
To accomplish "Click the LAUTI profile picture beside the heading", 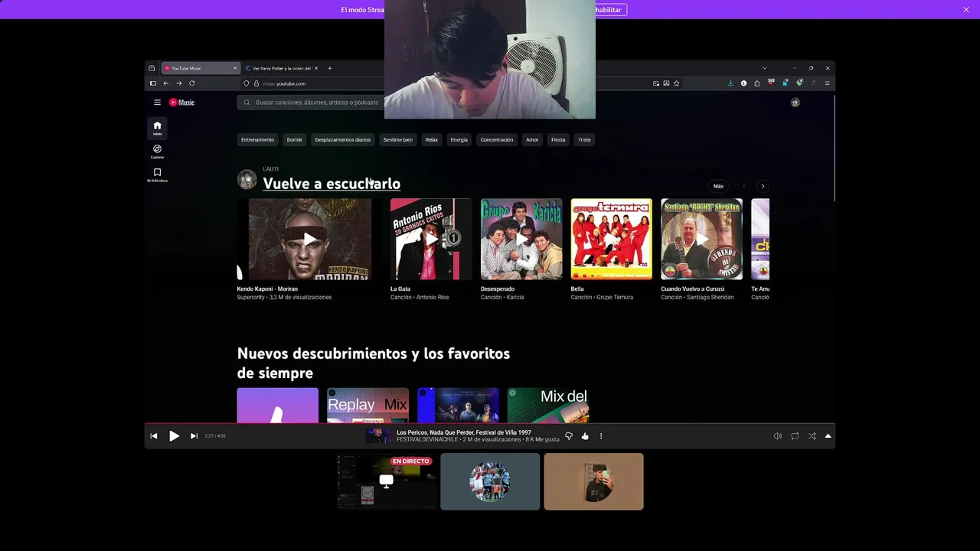I will coord(247,180).
